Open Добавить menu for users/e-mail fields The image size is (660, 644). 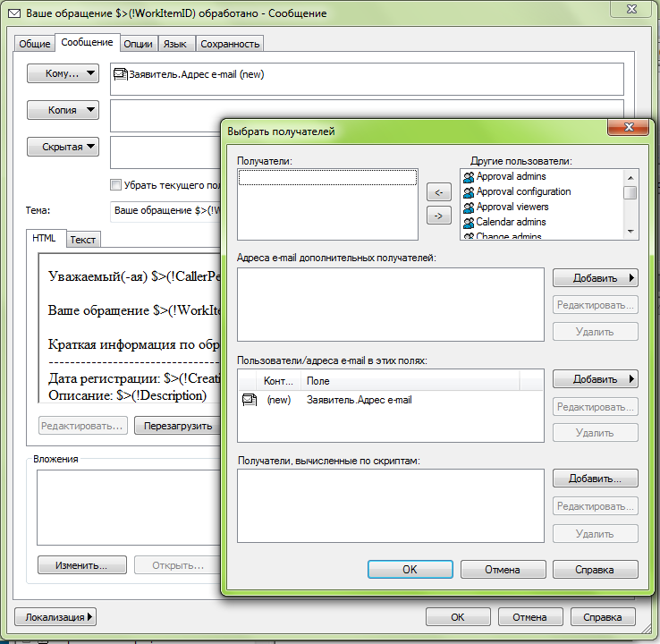pyautogui.click(x=596, y=379)
